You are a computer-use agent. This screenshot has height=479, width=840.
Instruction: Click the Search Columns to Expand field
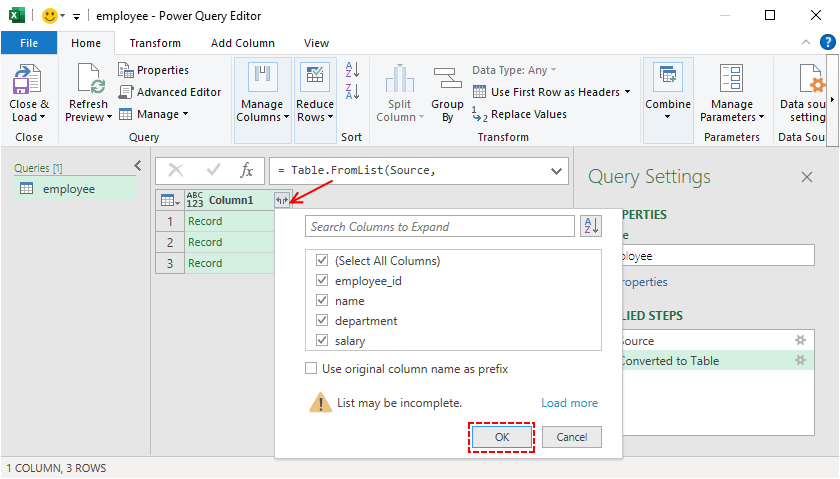(439, 227)
